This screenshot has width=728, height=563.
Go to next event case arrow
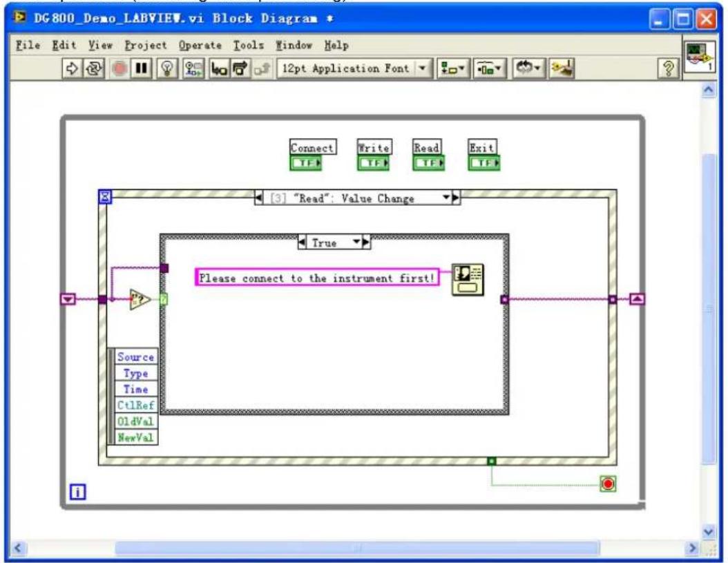coord(456,198)
